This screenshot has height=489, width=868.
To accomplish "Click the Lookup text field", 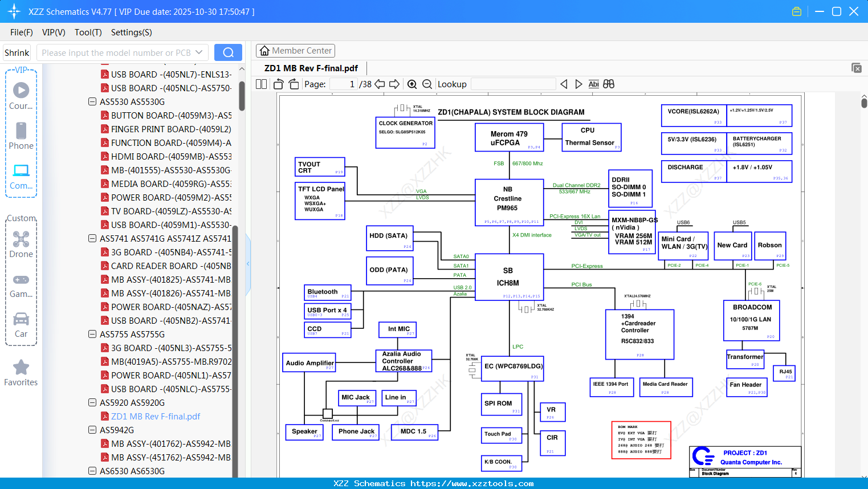I will pyautogui.click(x=514, y=84).
